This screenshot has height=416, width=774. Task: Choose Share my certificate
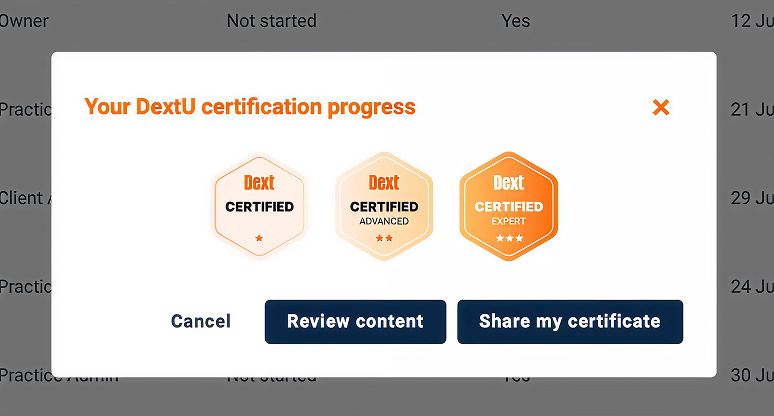[570, 322]
